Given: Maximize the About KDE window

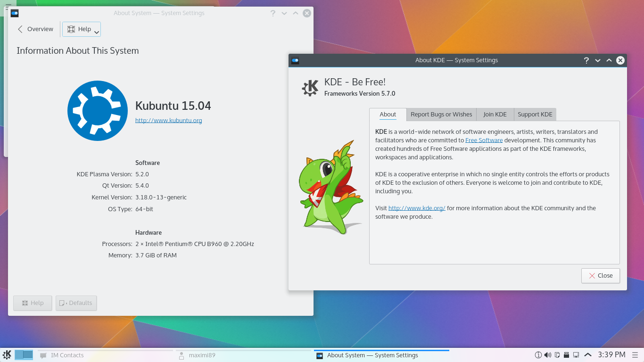Looking at the screenshot, I should pos(609,60).
